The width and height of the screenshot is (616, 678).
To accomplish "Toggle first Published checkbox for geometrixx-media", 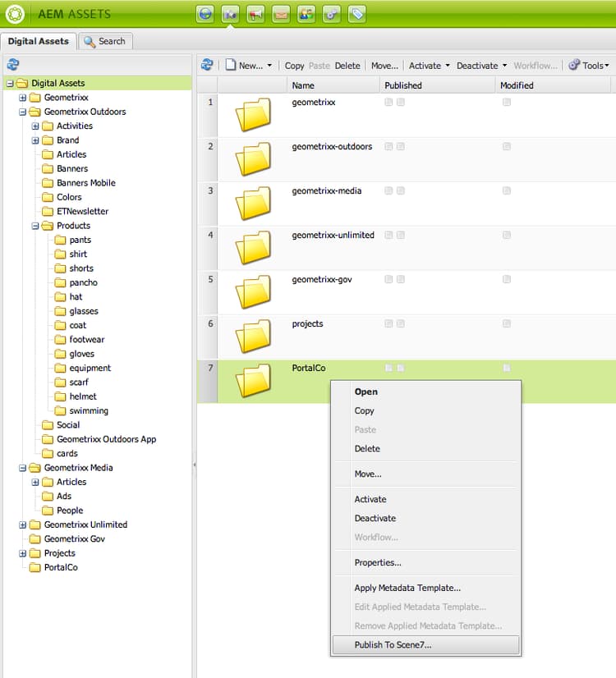I will tap(388, 190).
